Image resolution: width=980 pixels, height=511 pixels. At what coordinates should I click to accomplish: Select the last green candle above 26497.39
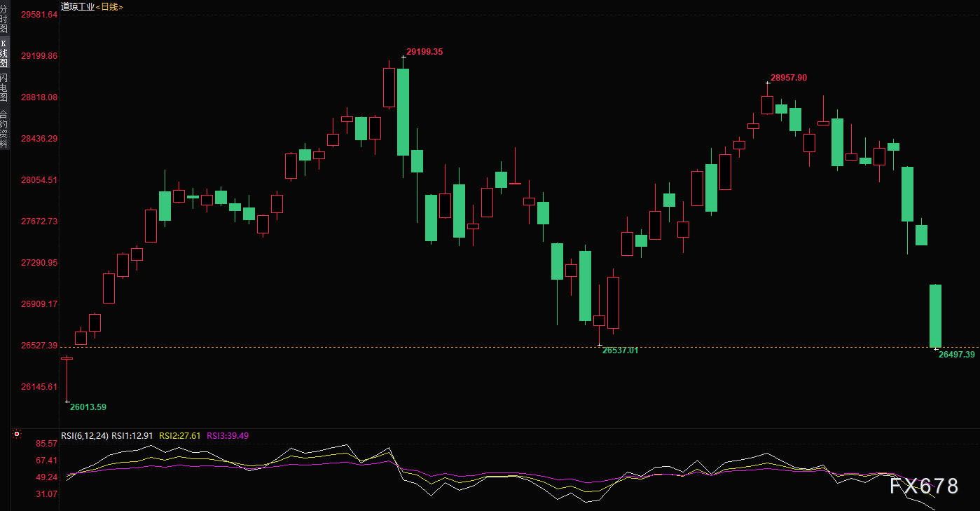click(935, 315)
